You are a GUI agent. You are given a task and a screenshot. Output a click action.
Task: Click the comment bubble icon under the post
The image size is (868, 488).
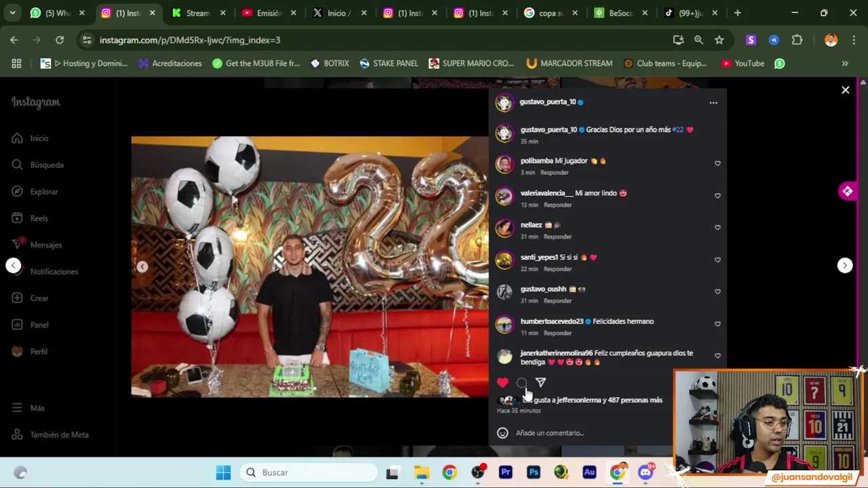point(521,383)
